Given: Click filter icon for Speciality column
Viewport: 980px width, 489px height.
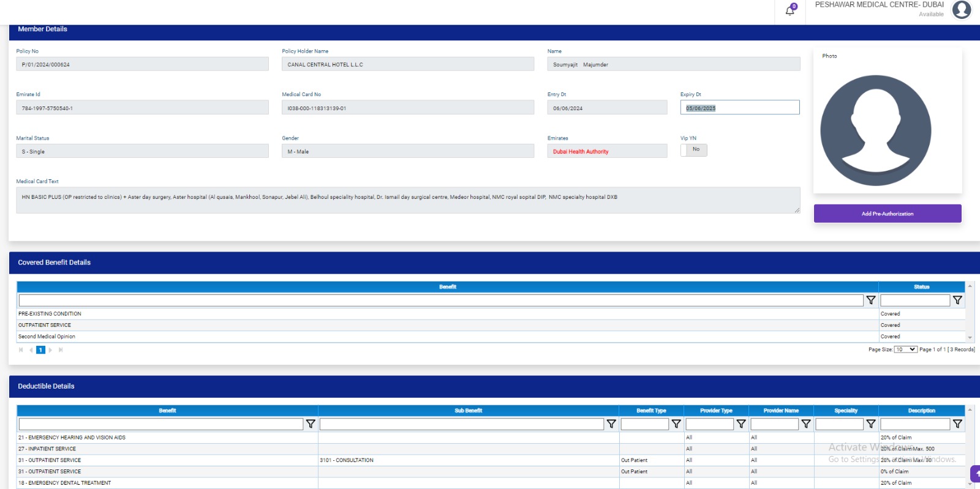Looking at the screenshot, I should click(870, 424).
